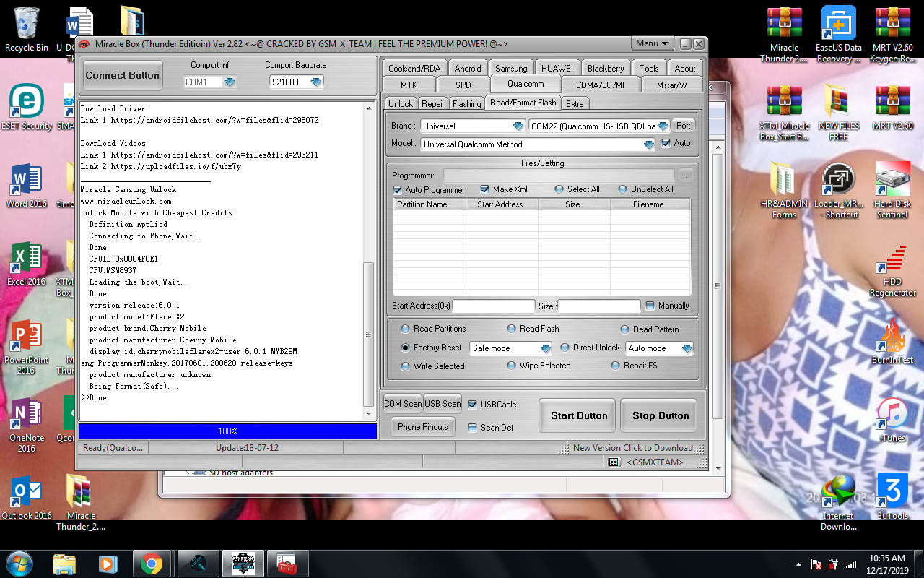Click the Windows Start orb
Viewport: 924px width, 578px height.
pos(19,563)
